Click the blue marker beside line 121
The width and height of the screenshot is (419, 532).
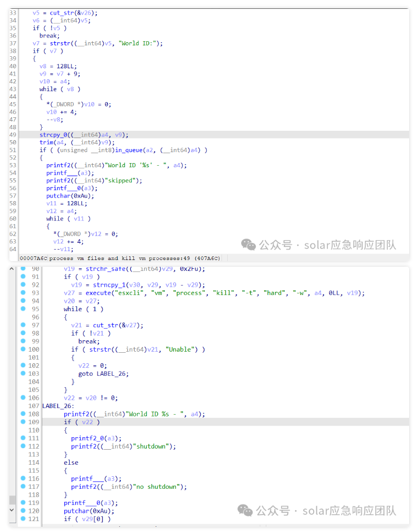(23, 518)
